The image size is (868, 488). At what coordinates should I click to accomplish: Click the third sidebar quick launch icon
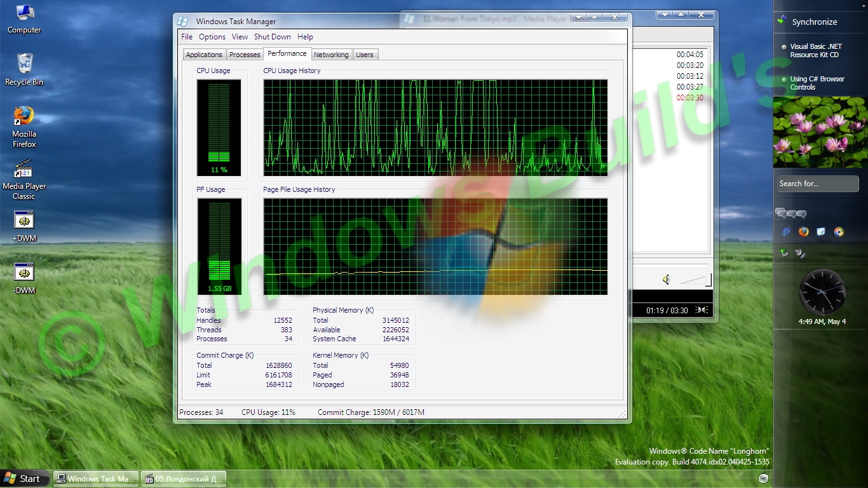click(x=821, y=232)
